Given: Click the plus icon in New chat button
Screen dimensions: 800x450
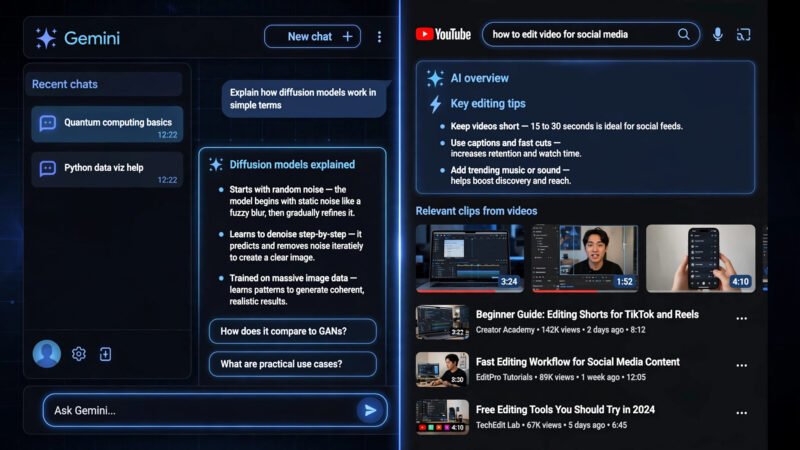Looking at the screenshot, I should [347, 37].
